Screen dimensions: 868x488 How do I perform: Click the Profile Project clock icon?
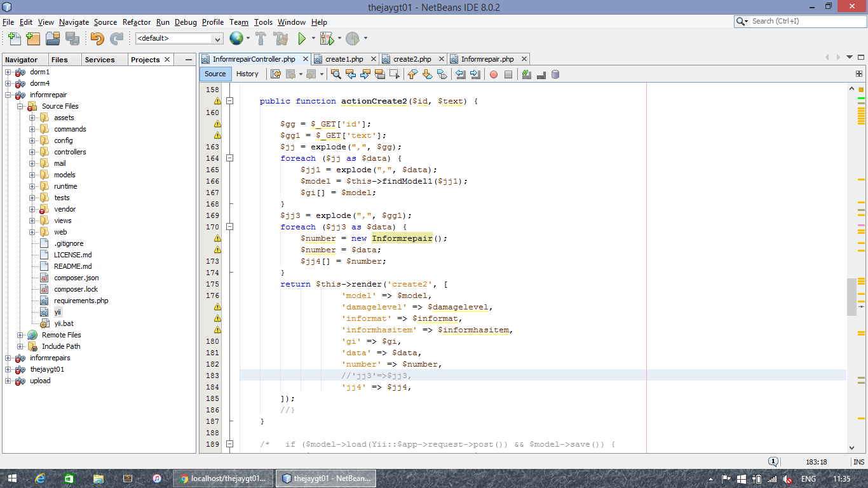[353, 38]
